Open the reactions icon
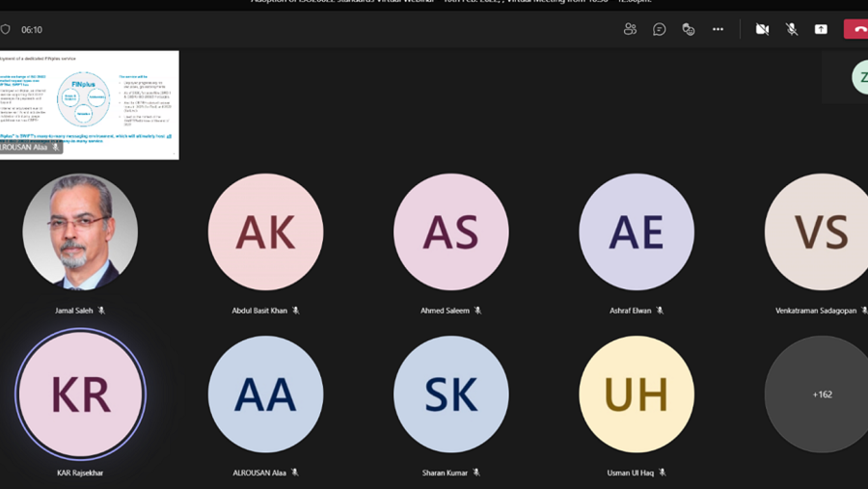Image resolution: width=868 pixels, height=489 pixels. click(x=688, y=29)
